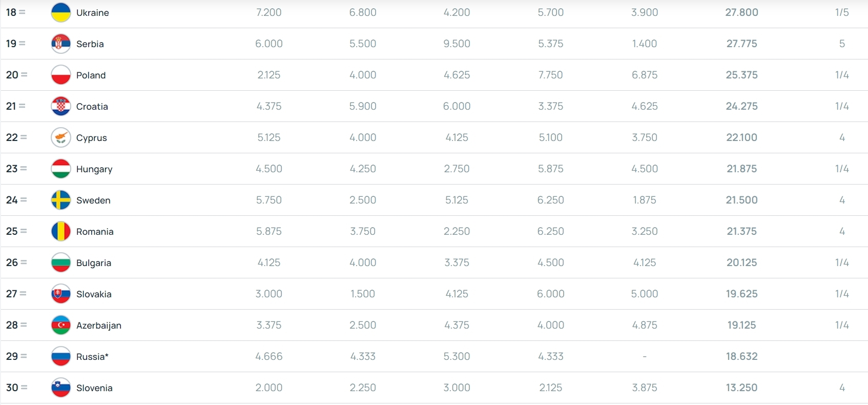Select Serbia total points 27.775
Screen dimensions: 868x405
pos(741,44)
